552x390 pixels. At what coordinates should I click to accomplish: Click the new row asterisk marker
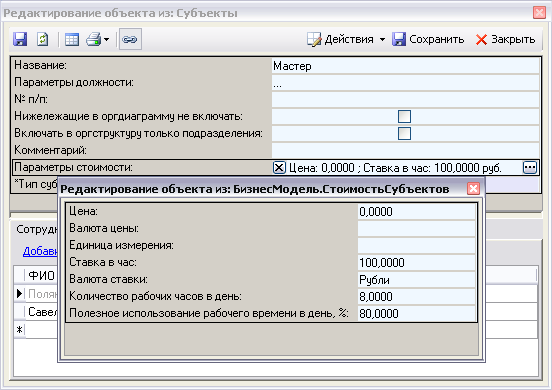[19, 330]
